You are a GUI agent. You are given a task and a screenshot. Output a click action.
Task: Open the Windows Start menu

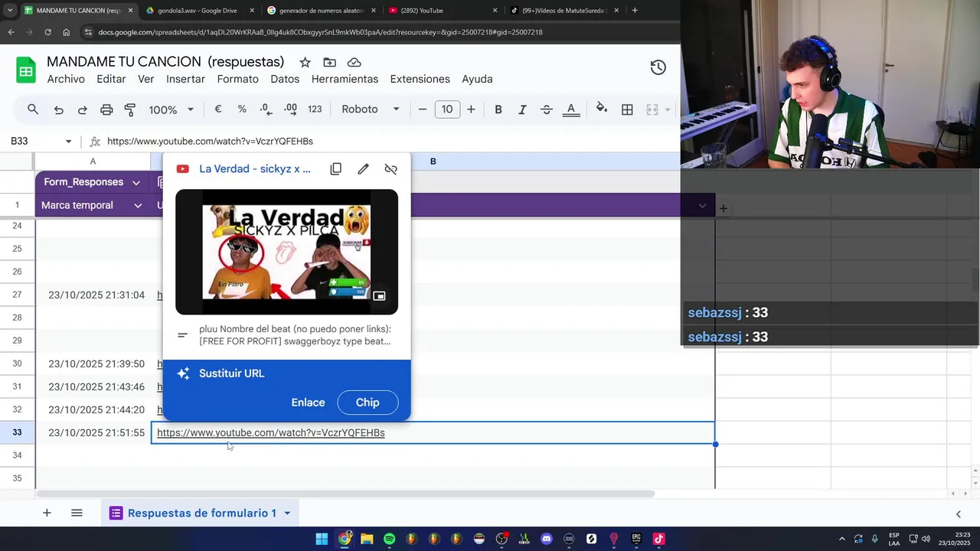322,539
